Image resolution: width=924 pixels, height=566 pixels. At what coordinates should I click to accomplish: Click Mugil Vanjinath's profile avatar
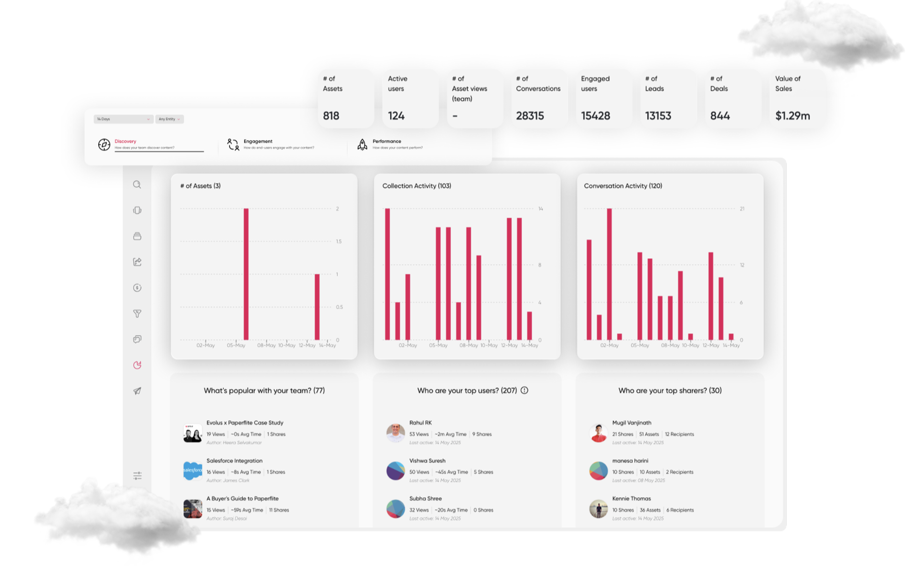(598, 432)
